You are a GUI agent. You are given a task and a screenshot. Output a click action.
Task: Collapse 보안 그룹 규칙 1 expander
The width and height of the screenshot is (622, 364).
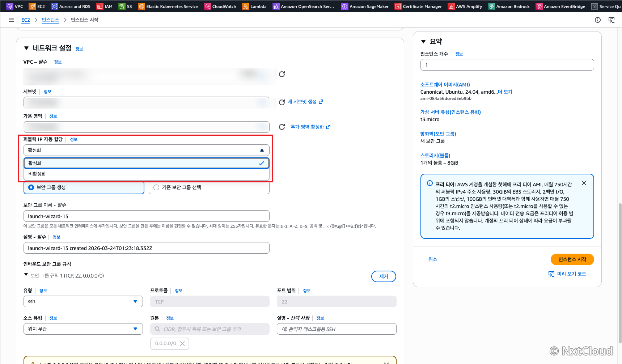[x=26, y=275]
